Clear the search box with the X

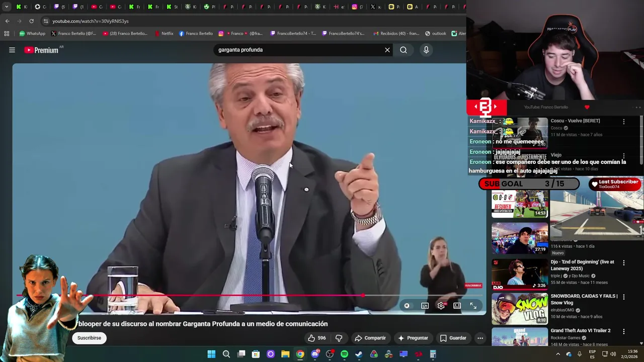tap(387, 50)
